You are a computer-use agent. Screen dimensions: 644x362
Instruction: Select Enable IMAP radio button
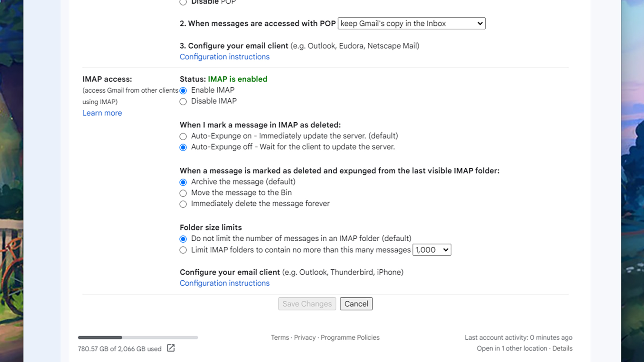pos(183,90)
